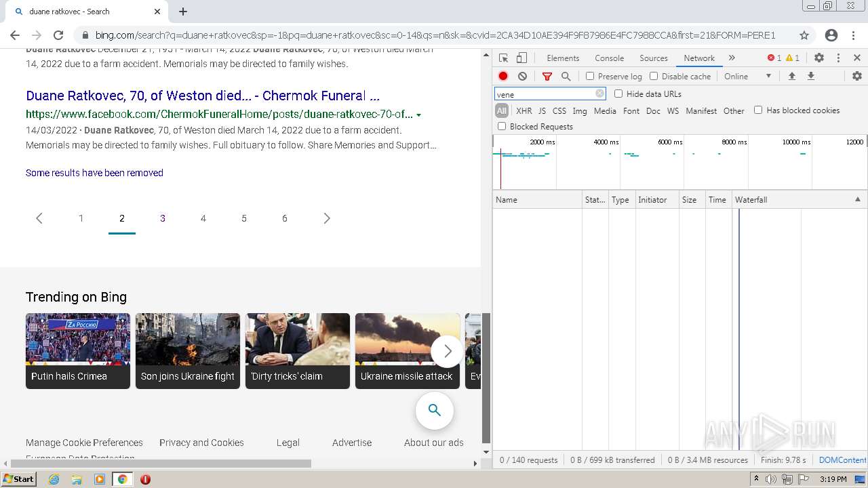Screen dimensions: 868x488
Task: Filter requests by Img
Action: [x=580, y=110]
